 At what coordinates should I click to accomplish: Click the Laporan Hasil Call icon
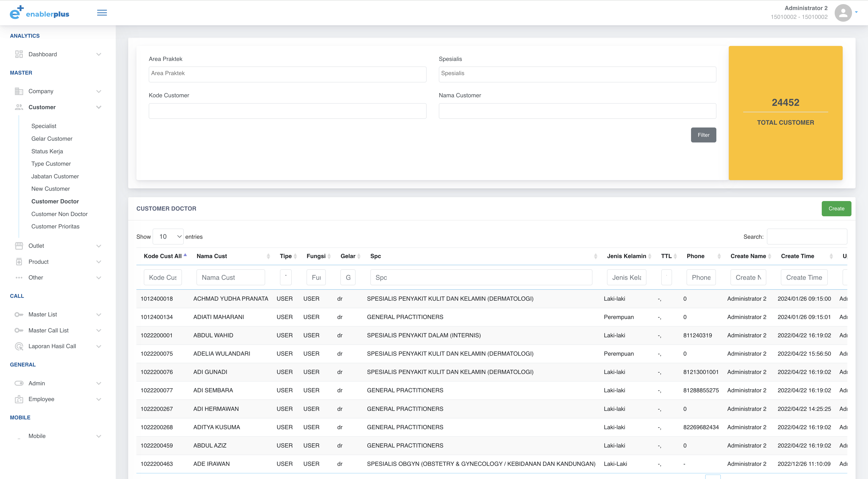pyautogui.click(x=19, y=346)
